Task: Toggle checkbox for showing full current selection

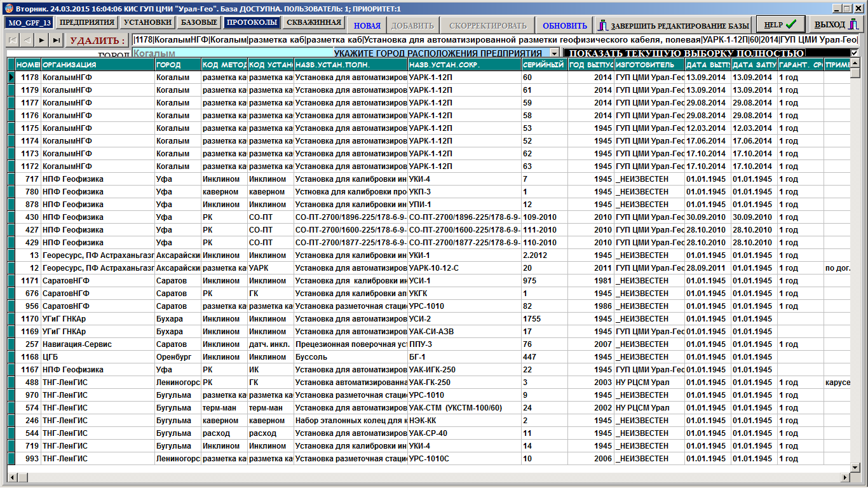Action: (x=854, y=53)
